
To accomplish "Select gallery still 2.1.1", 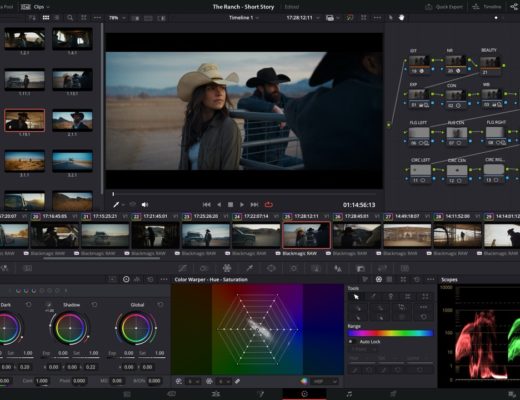I will tap(72, 121).
